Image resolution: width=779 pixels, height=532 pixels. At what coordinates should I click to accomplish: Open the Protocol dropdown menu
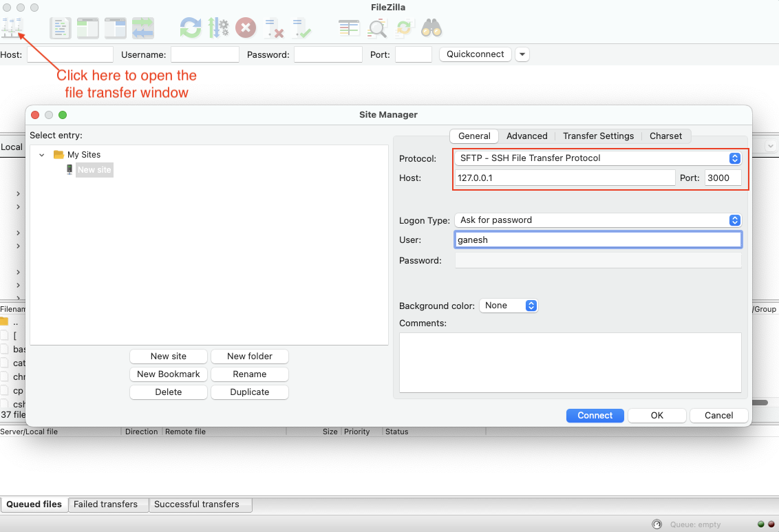(598, 158)
